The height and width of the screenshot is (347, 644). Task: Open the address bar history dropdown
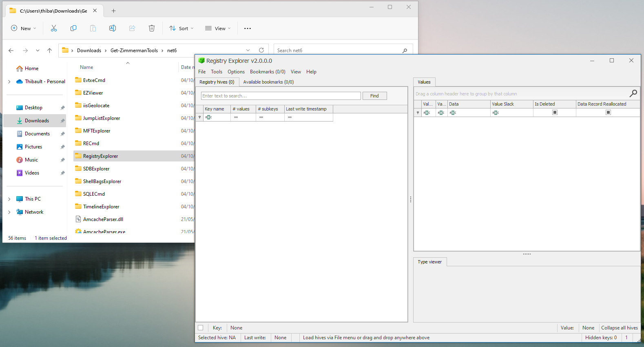248,50
